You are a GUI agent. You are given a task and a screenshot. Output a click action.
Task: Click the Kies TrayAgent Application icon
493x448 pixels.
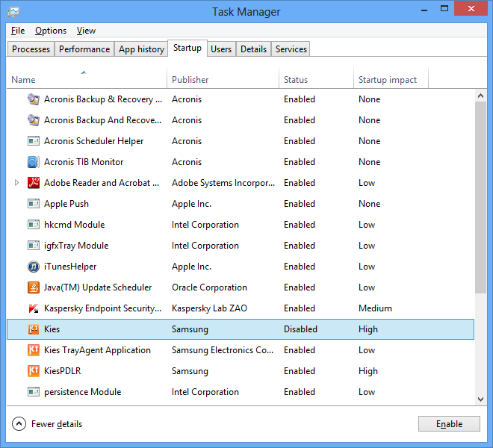(33, 350)
